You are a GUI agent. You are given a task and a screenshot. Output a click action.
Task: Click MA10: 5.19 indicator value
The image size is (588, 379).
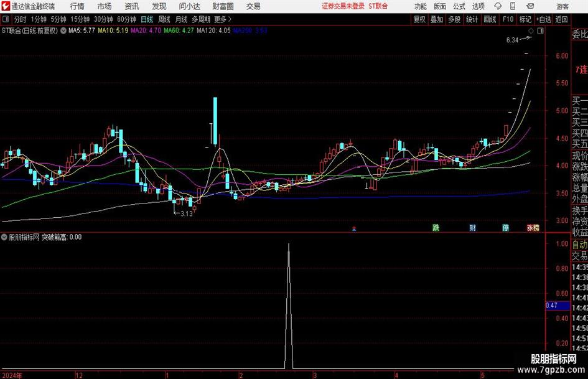pyautogui.click(x=113, y=30)
